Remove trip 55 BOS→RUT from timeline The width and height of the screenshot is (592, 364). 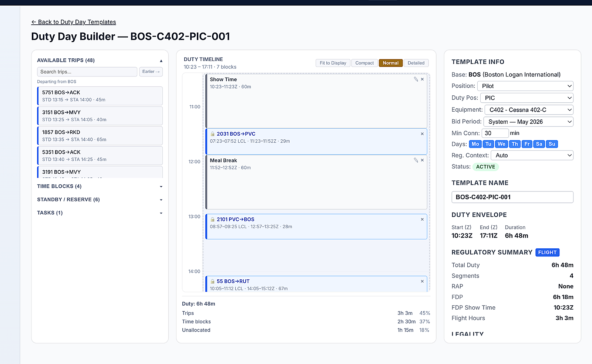click(x=422, y=281)
